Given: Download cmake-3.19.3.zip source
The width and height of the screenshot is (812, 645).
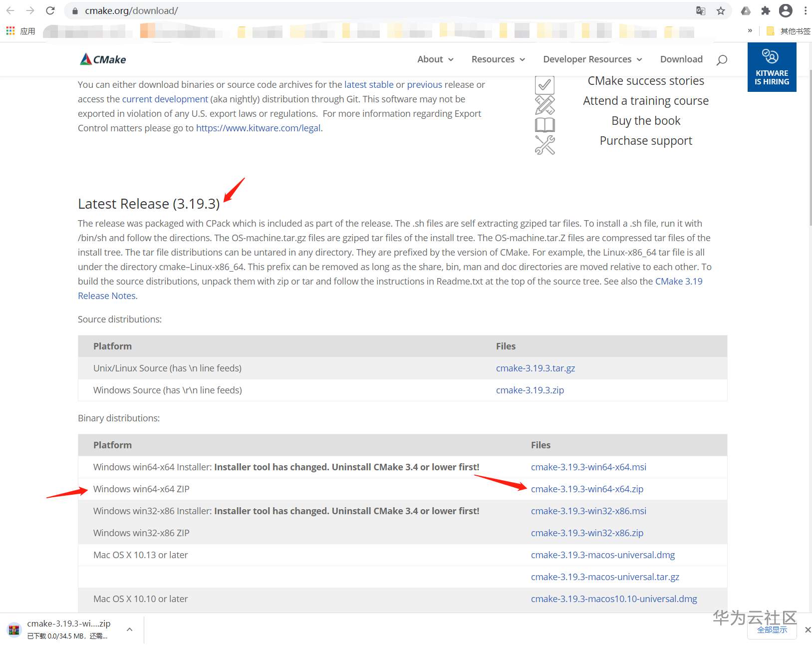Looking at the screenshot, I should (x=530, y=390).
